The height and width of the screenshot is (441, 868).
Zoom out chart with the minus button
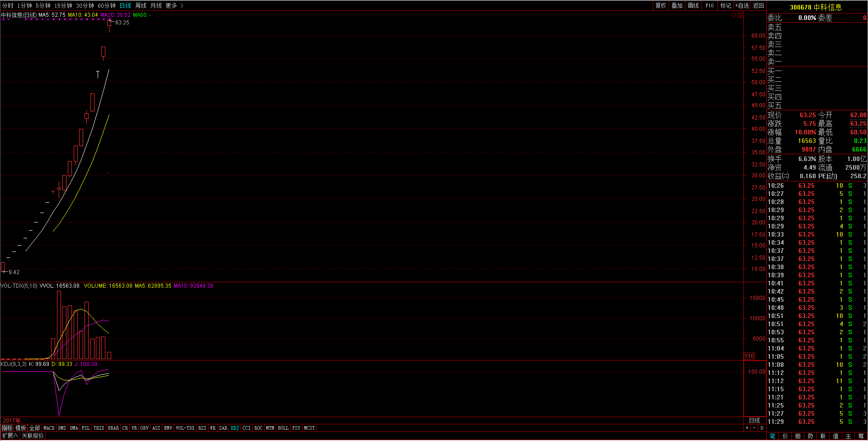[x=754, y=428]
